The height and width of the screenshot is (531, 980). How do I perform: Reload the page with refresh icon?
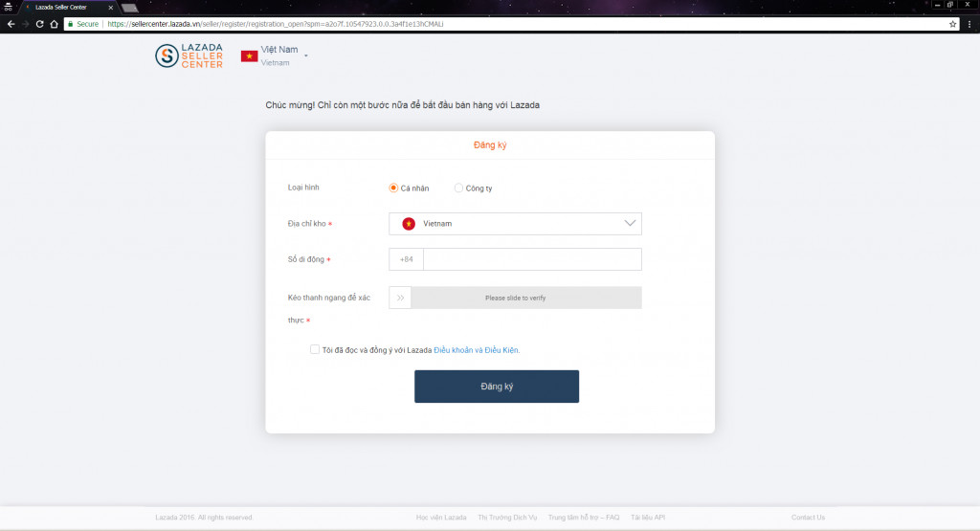coord(39,24)
